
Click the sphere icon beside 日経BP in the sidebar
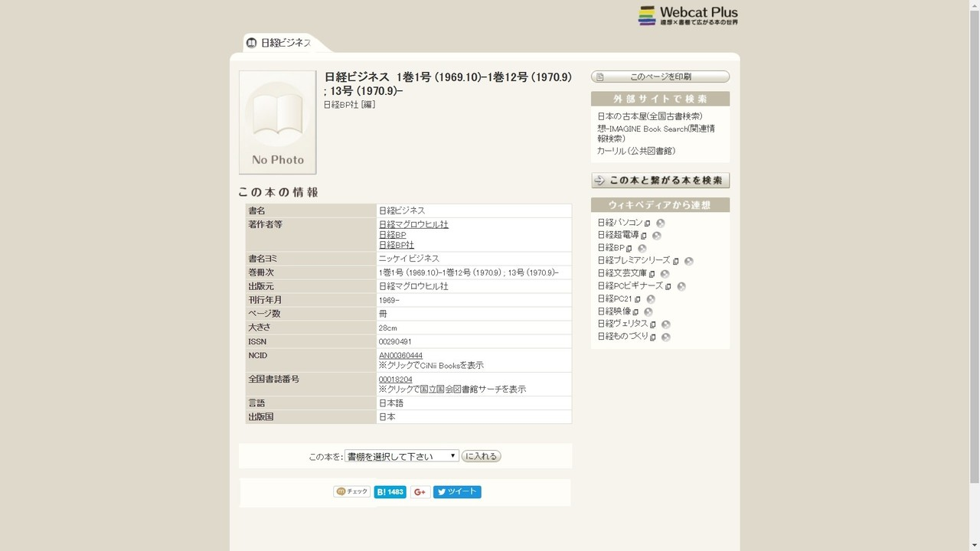point(642,248)
